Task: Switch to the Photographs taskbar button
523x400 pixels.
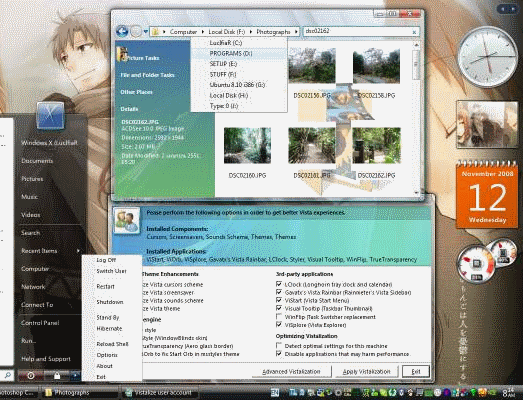Action: tap(80, 393)
